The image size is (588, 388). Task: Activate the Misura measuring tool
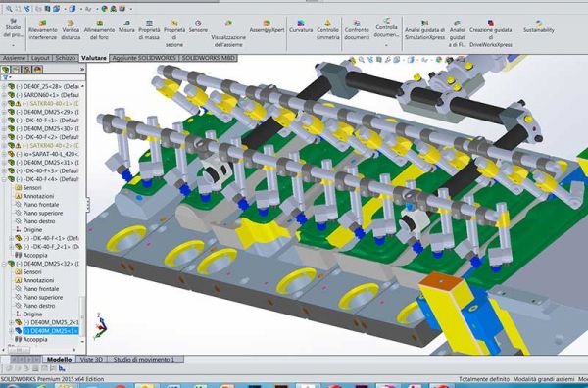tap(126, 26)
